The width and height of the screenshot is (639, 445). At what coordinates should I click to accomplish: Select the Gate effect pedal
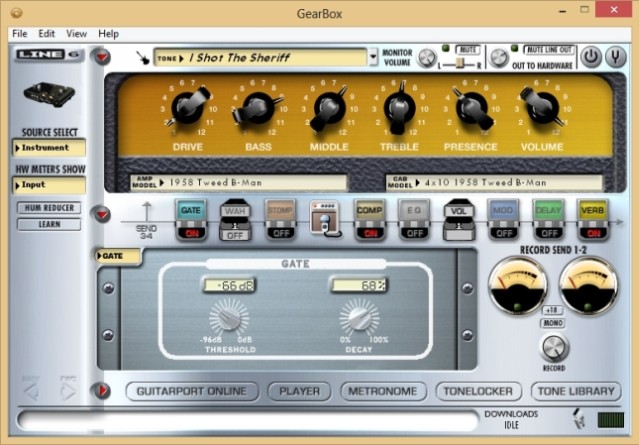coord(191,220)
